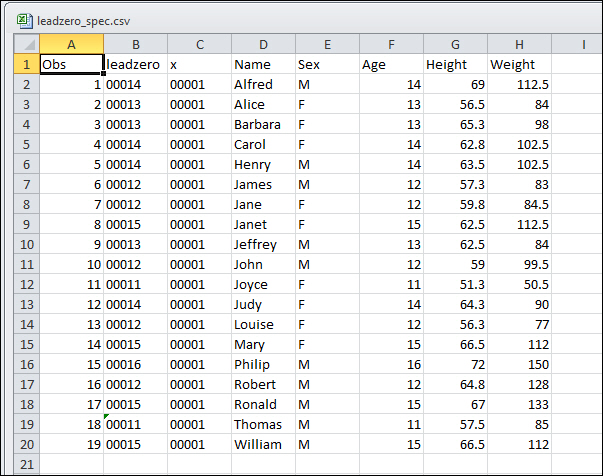Select row 1 header
603x476 pixels.
click(x=27, y=64)
